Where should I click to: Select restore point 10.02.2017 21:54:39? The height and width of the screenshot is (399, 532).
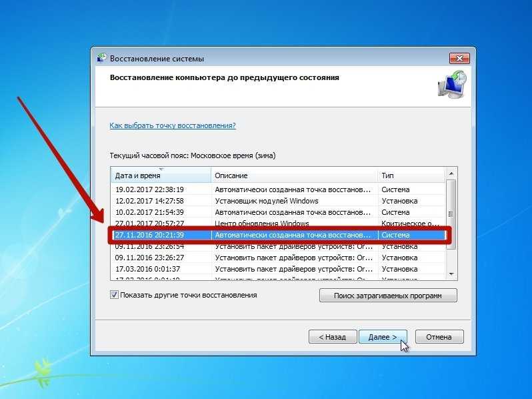click(x=278, y=212)
